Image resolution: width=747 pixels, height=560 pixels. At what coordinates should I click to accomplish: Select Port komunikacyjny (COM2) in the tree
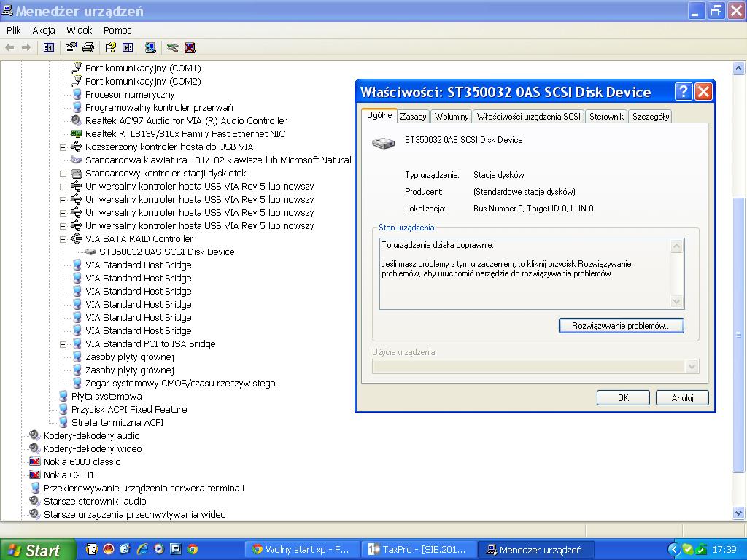(143, 82)
